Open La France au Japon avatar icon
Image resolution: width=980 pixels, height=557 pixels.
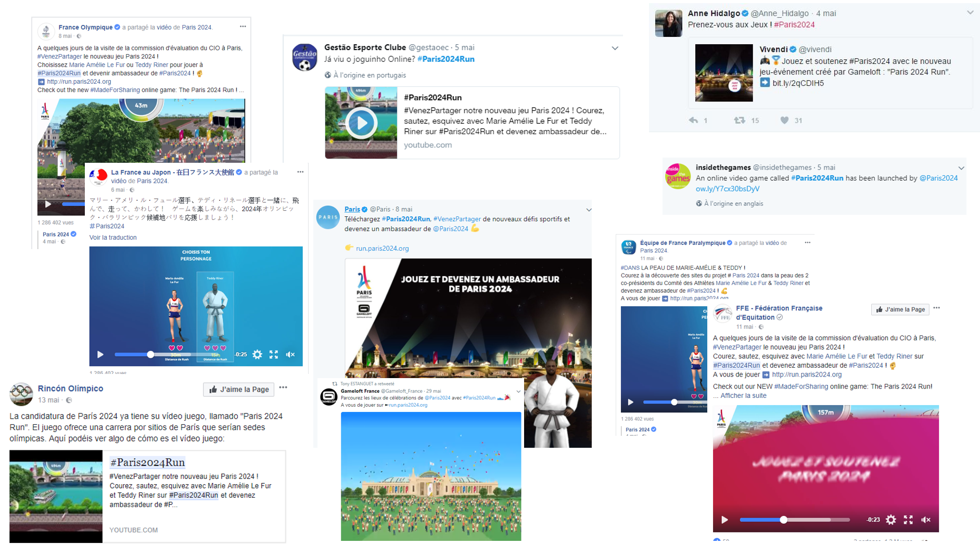click(x=98, y=177)
